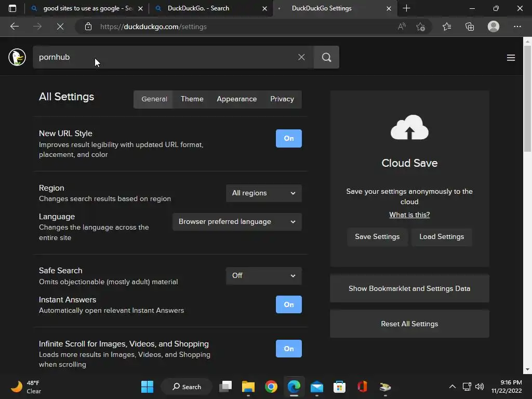The height and width of the screenshot is (399, 532).
Task: Close the 'DuckDuckGo. - Search' tab
Action: [264, 8]
